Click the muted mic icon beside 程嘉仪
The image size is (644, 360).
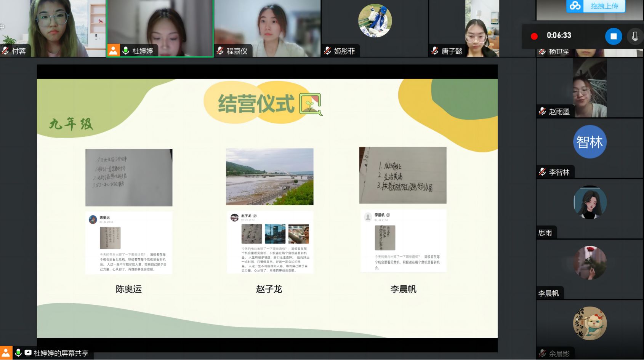(220, 51)
